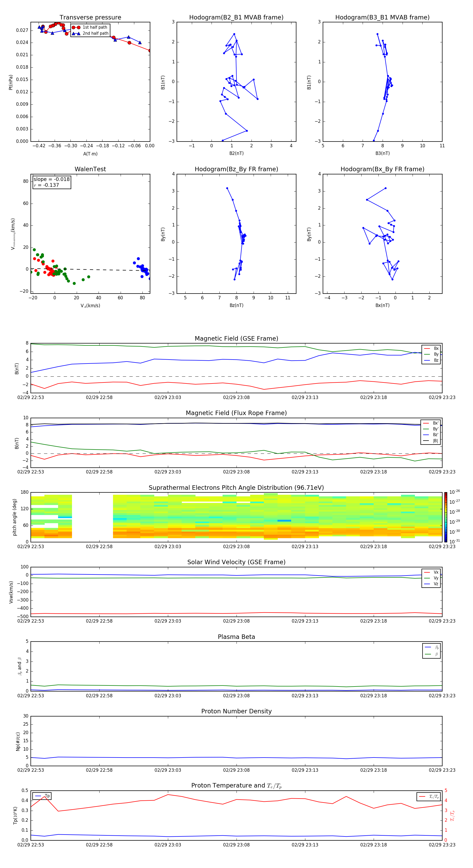This screenshot has width=473, height=868.
Task: Click '02/29 23:08' tick under GSE magnetic field
Action: (x=236, y=398)
